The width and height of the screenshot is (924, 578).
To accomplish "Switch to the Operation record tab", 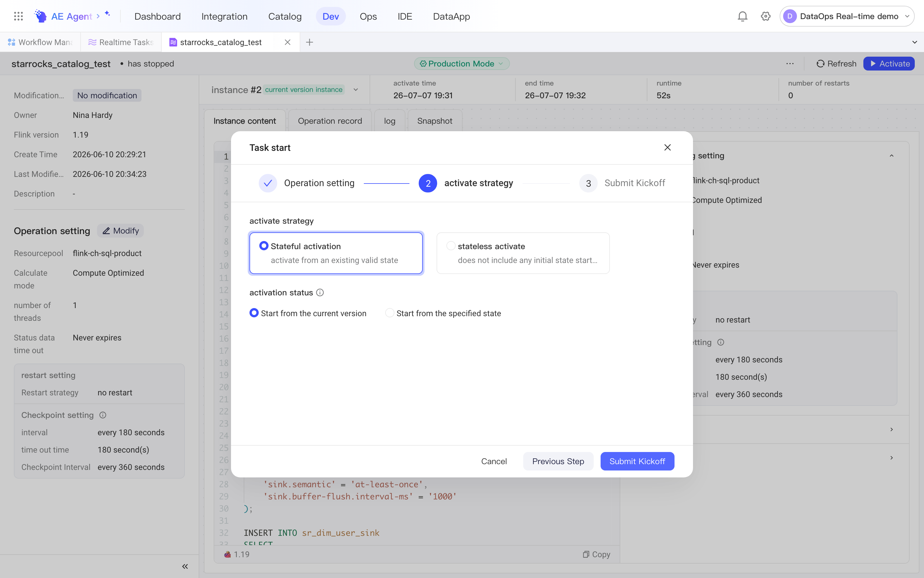I will click(x=330, y=121).
